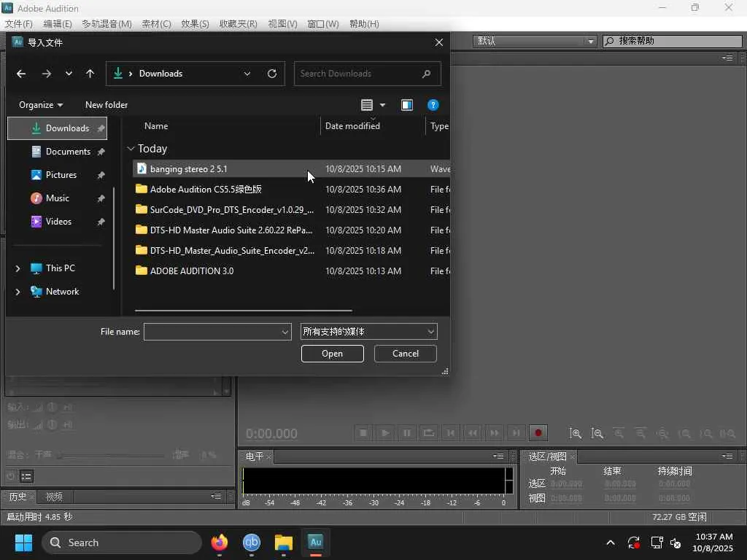Refresh the Downloads folder listing
The image size is (747, 560).
coord(272,74)
